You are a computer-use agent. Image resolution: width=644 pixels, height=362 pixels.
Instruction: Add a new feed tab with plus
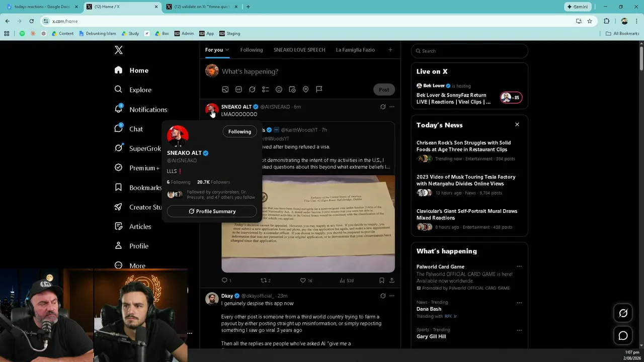point(390,50)
